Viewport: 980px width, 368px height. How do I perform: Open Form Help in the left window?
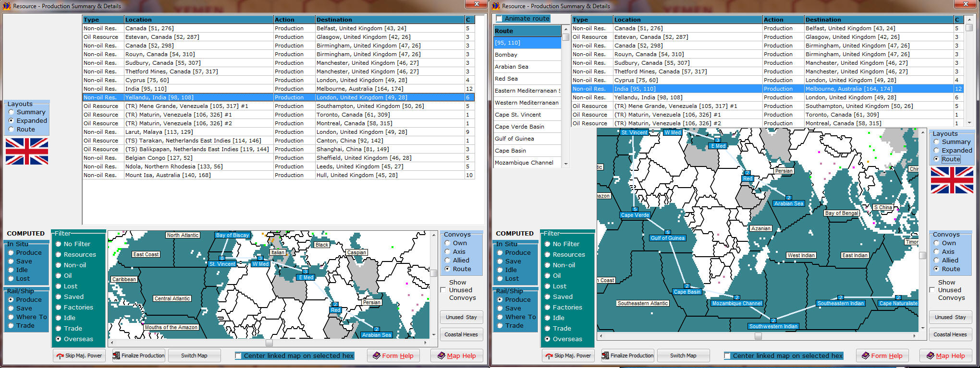[393, 356]
